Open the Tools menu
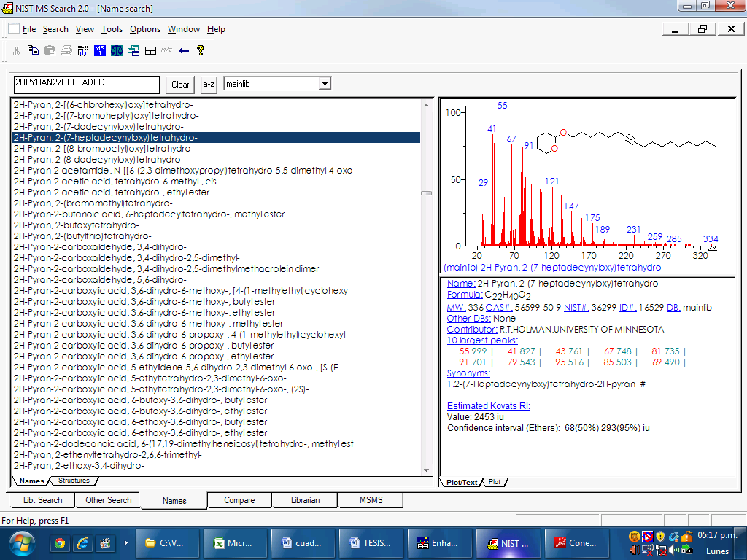 point(112,29)
